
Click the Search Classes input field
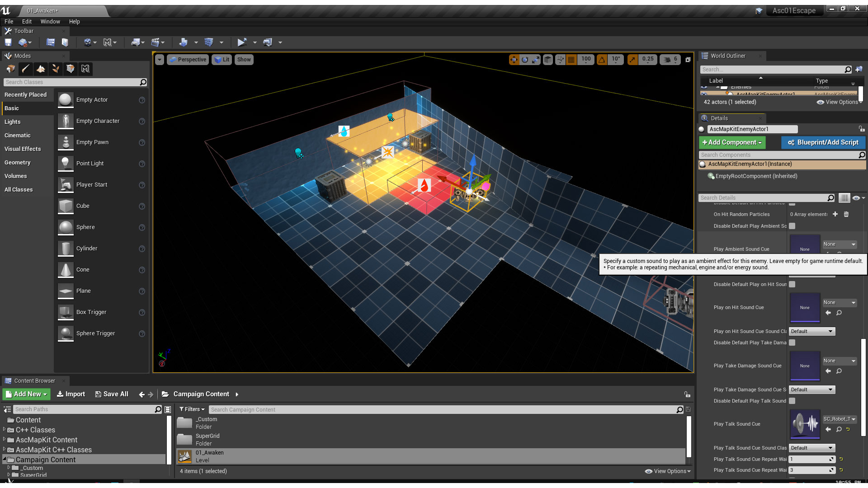[x=72, y=82]
